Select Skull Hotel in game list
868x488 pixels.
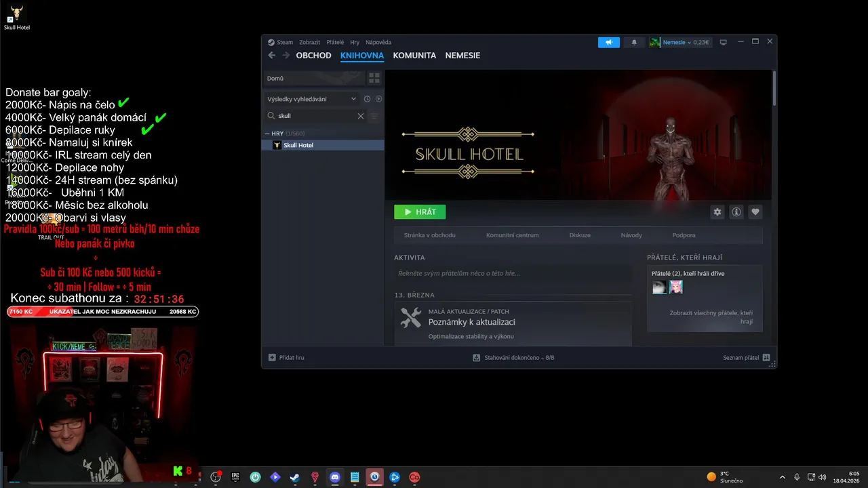(x=323, y=145)
